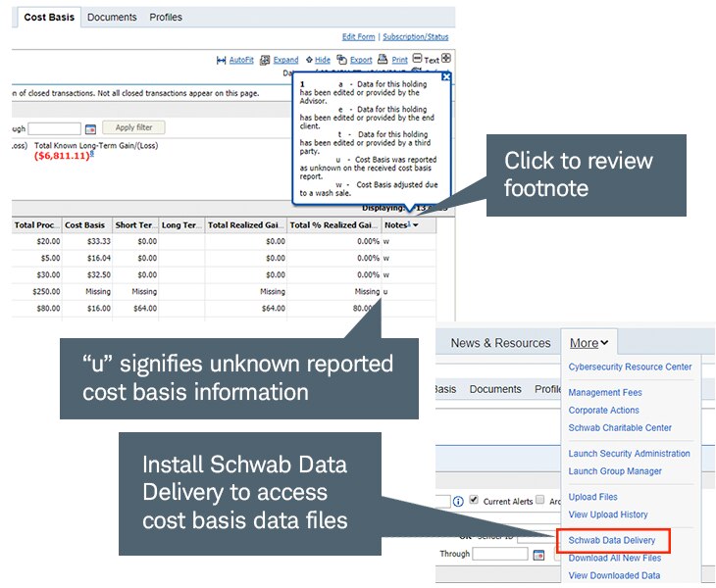Check the checkbox after Current Alerts

click(539, 500)
